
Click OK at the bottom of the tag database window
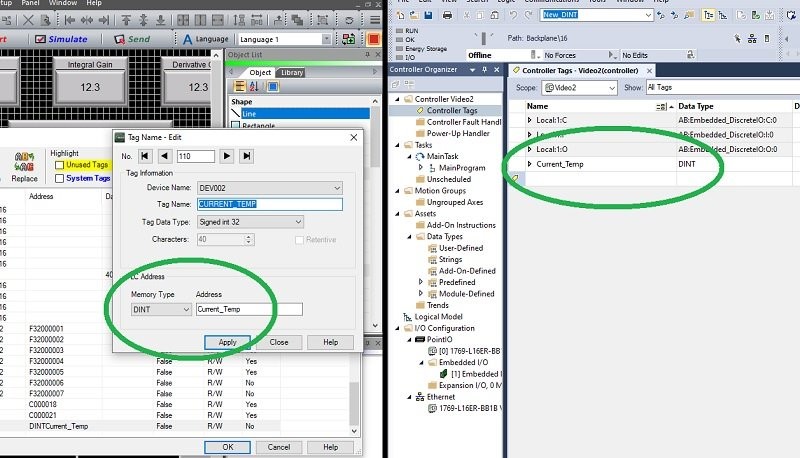(228, 447)
